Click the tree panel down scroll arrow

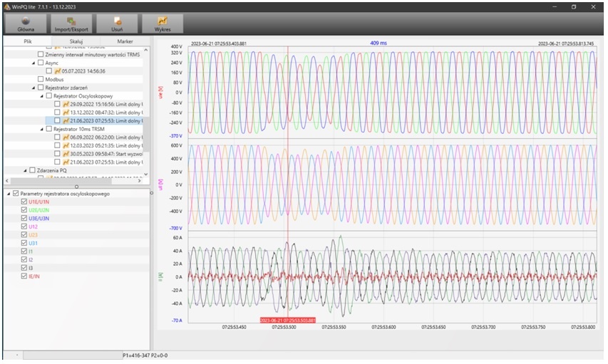click(146, 175)
